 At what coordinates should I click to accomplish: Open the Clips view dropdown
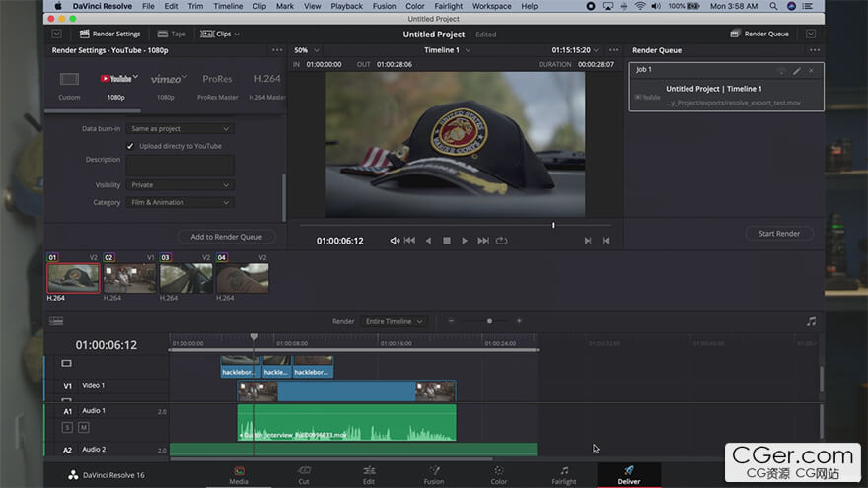220,34
